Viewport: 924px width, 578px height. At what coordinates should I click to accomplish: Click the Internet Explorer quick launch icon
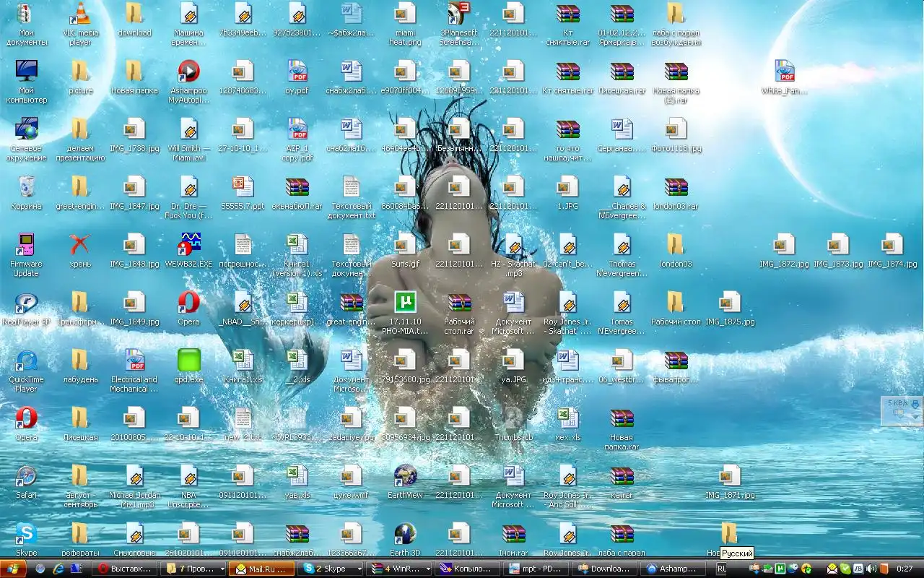click(x=58, y=569)
